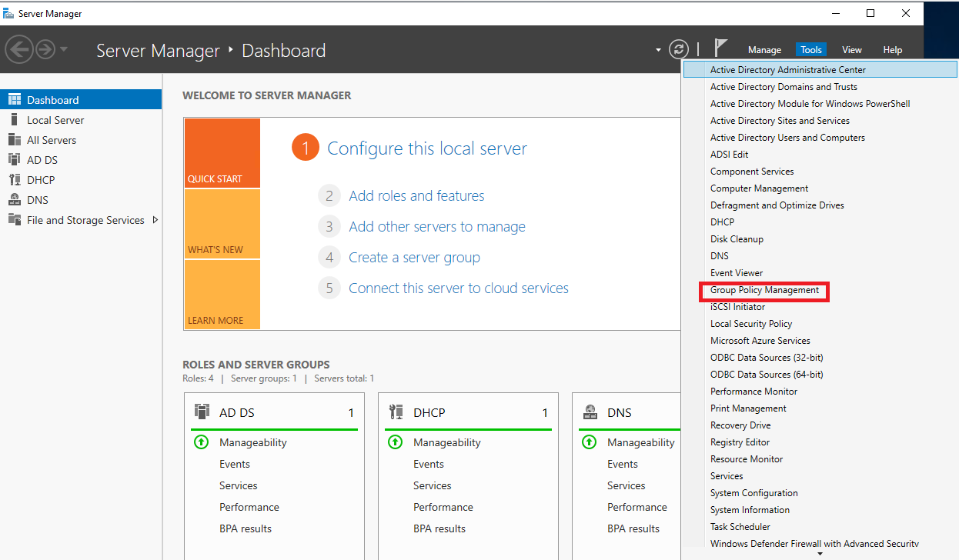Open the View menu
This screenshot has width=959, height=560.
[852, 50]
